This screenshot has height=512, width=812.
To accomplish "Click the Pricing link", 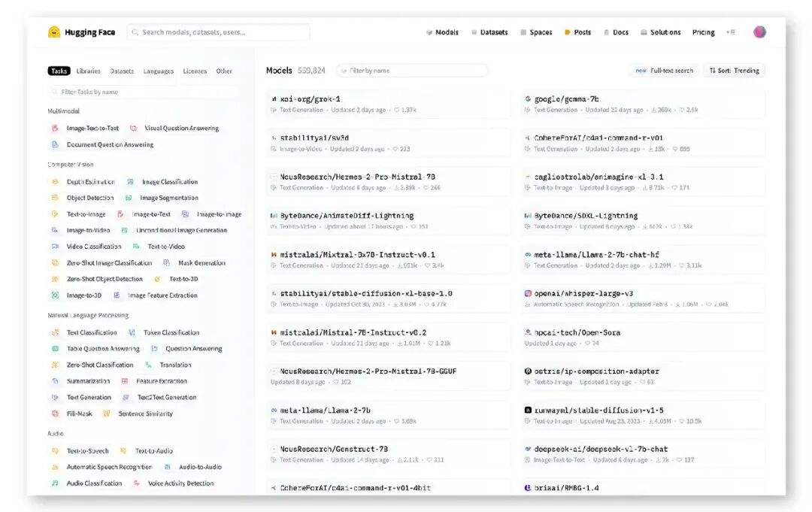I will (x=703, y=32).
